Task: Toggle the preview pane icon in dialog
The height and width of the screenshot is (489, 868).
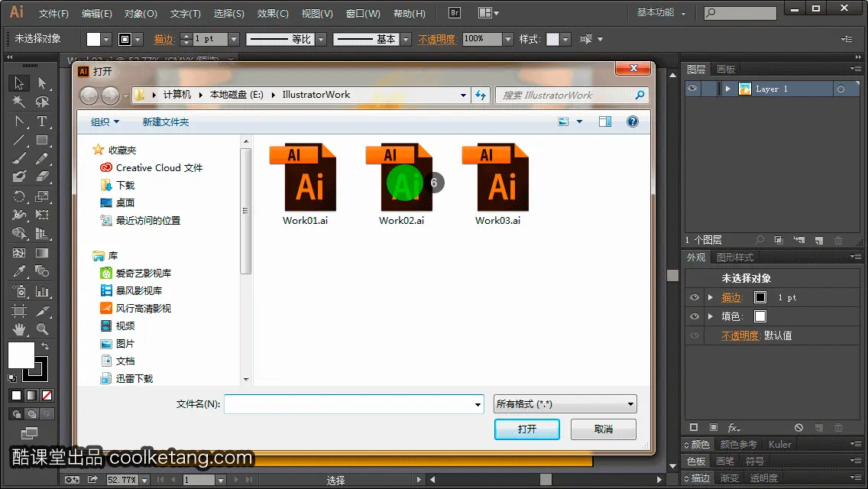Action: tap(605, 121)
